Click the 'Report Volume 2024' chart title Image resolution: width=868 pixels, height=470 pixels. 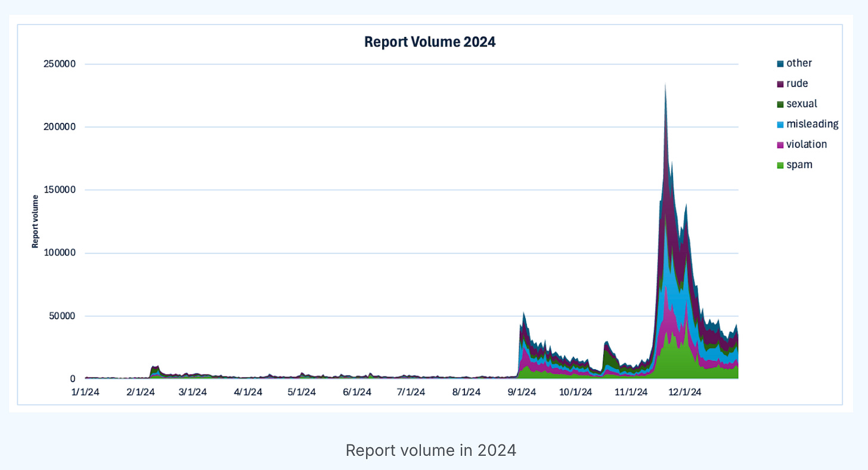430,42
